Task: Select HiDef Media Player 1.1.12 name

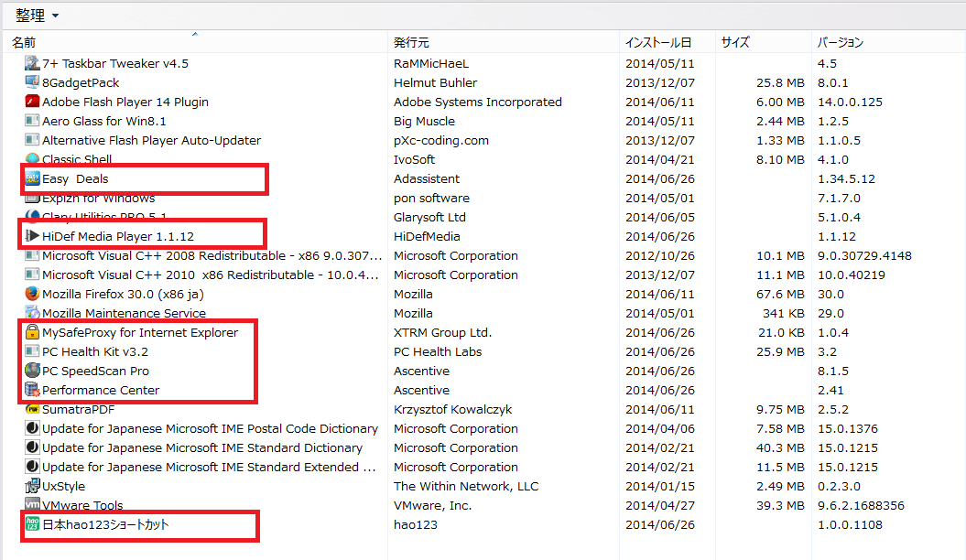Action: 118,236
